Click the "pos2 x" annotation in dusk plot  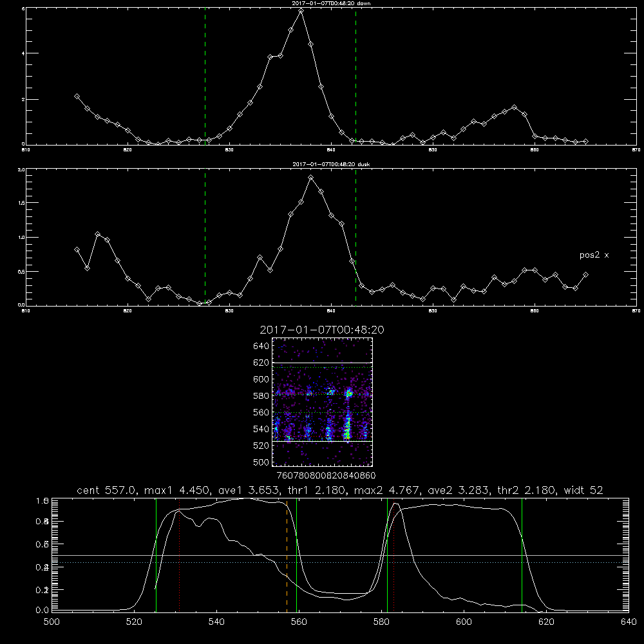594,255
